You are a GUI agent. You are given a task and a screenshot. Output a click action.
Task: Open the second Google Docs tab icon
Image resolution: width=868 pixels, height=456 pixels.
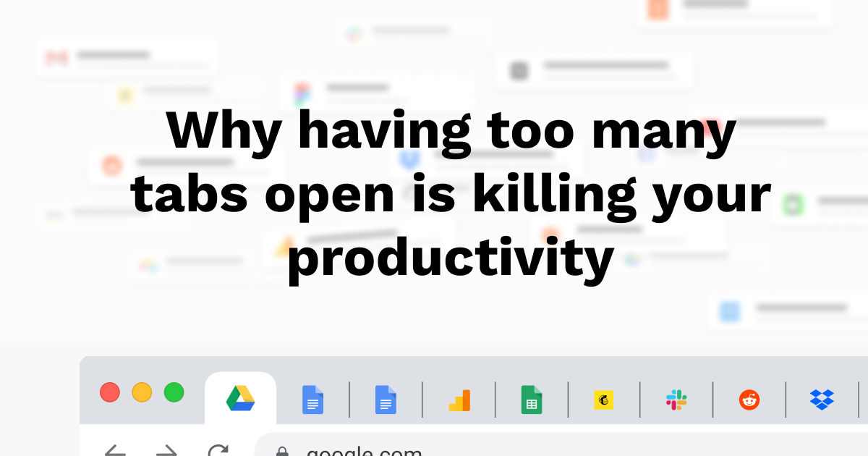pos(386,400)
